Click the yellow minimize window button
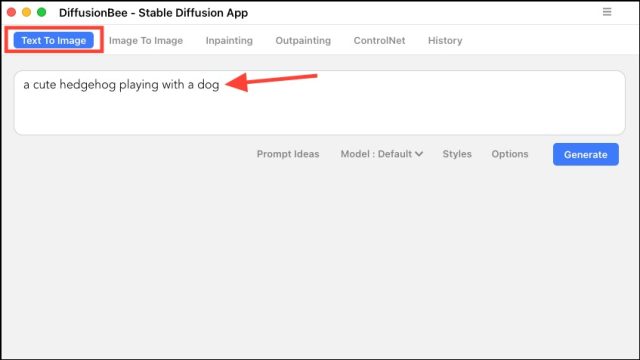 pyautogui.click(x=27, y=12)
